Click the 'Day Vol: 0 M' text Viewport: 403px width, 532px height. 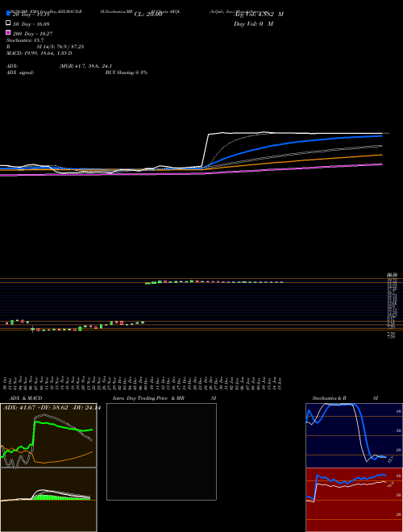point(253,23)
